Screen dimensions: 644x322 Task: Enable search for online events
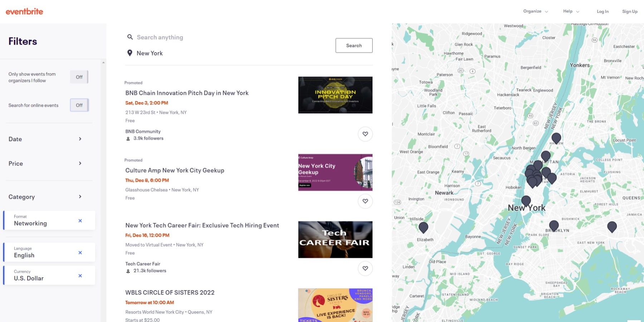coord(79,105)
